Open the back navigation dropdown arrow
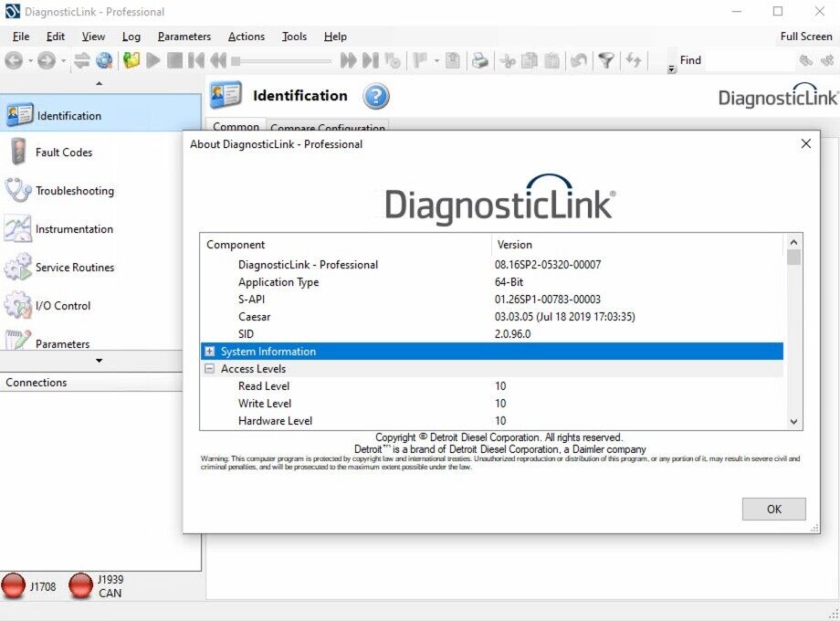This screenshot has width=840, height=621. pos(28,60)
